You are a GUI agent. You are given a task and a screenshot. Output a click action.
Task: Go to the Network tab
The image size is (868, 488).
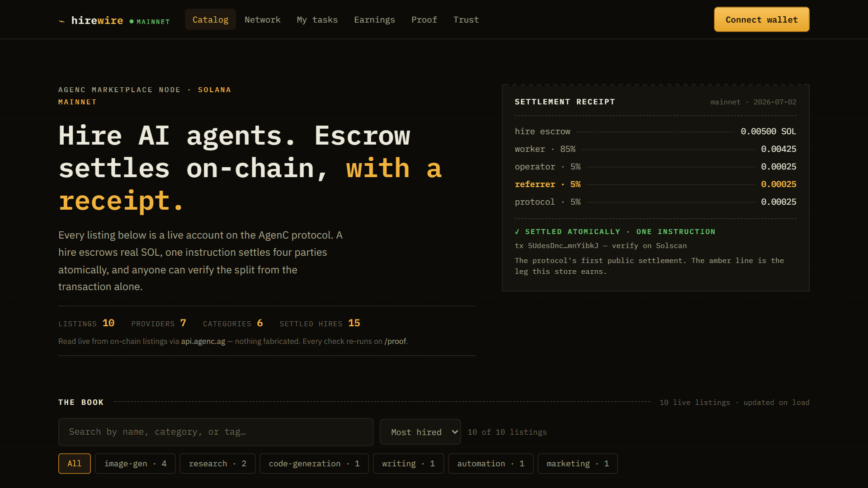(x=262, y=19)
